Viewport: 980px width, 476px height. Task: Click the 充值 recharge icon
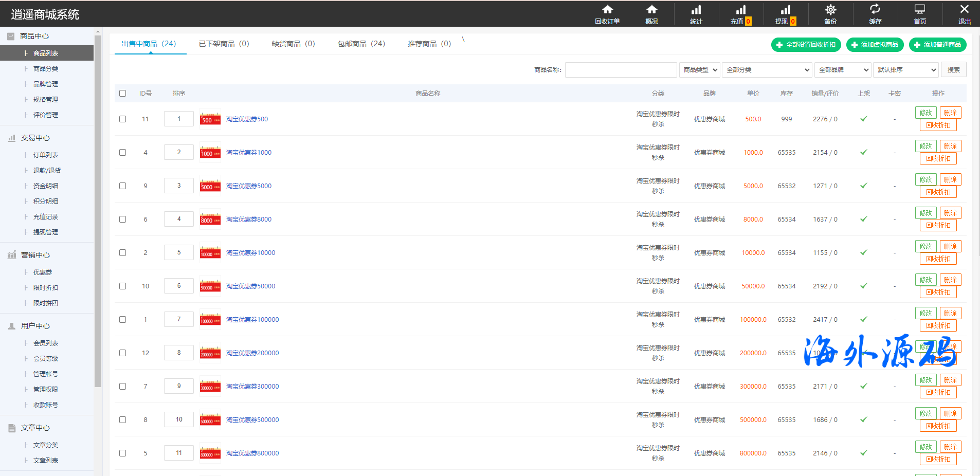click(x=740, y=10)
